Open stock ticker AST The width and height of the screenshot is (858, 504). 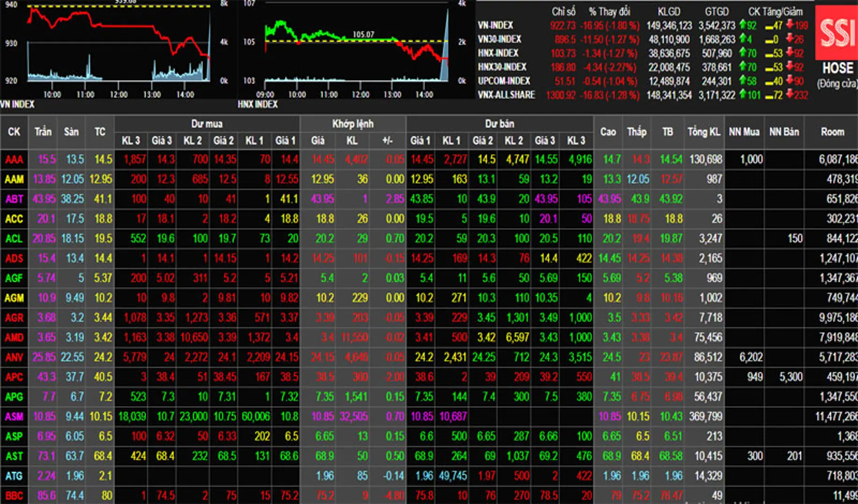(14, 456)
